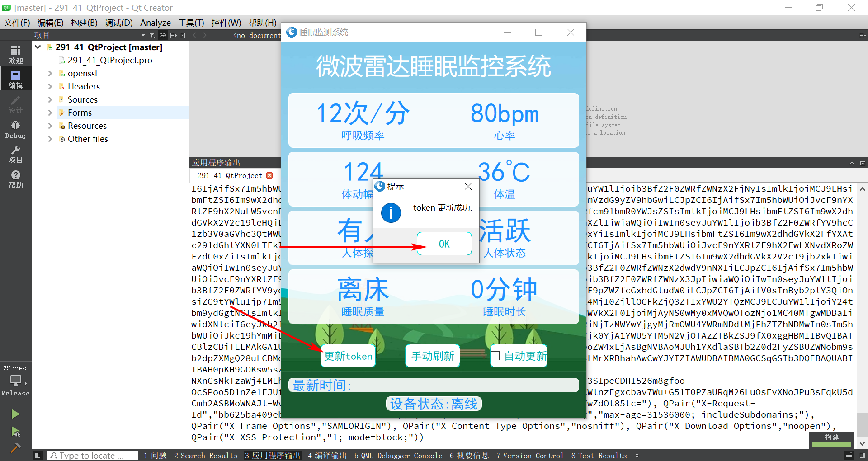Open the 编辑(E) menu
The width and height of the screenshot is (868, 461).
[51, 23]
